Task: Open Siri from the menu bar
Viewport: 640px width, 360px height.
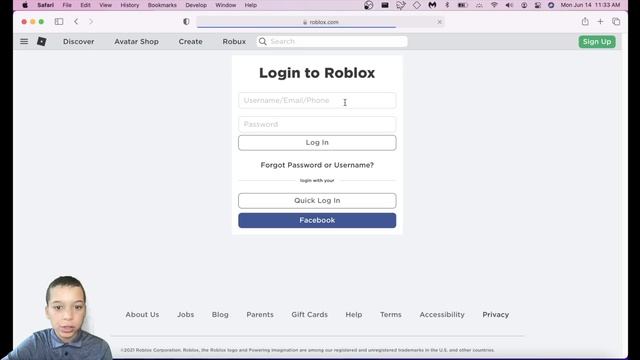Action: (551, 5)
